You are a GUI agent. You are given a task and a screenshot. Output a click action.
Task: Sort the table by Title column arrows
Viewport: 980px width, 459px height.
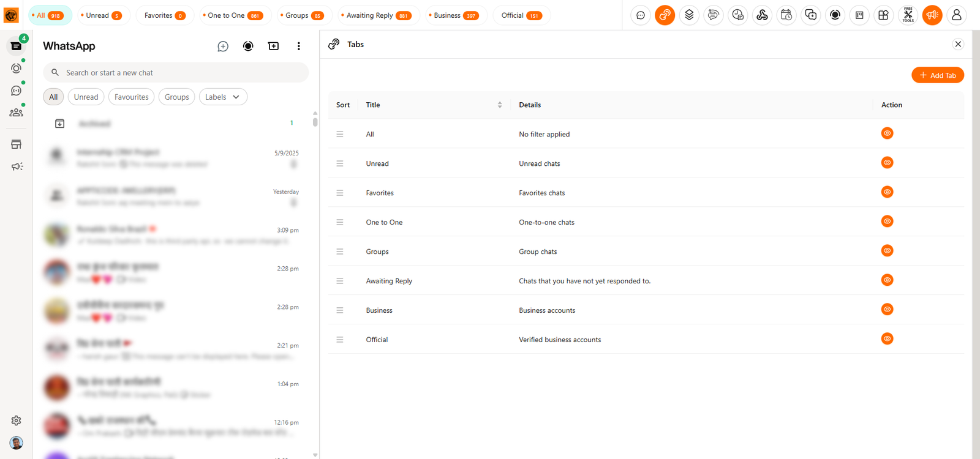[x=500, y=105]
